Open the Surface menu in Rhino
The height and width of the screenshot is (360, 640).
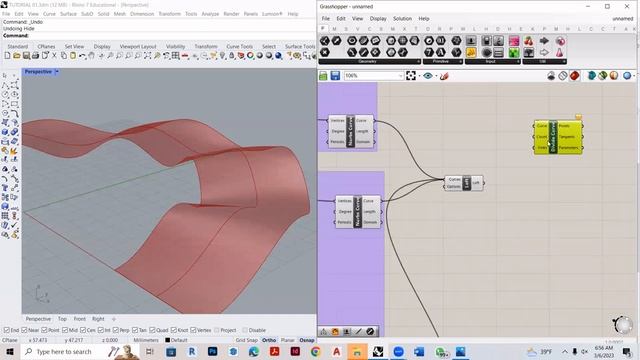[x=68, y=14]
